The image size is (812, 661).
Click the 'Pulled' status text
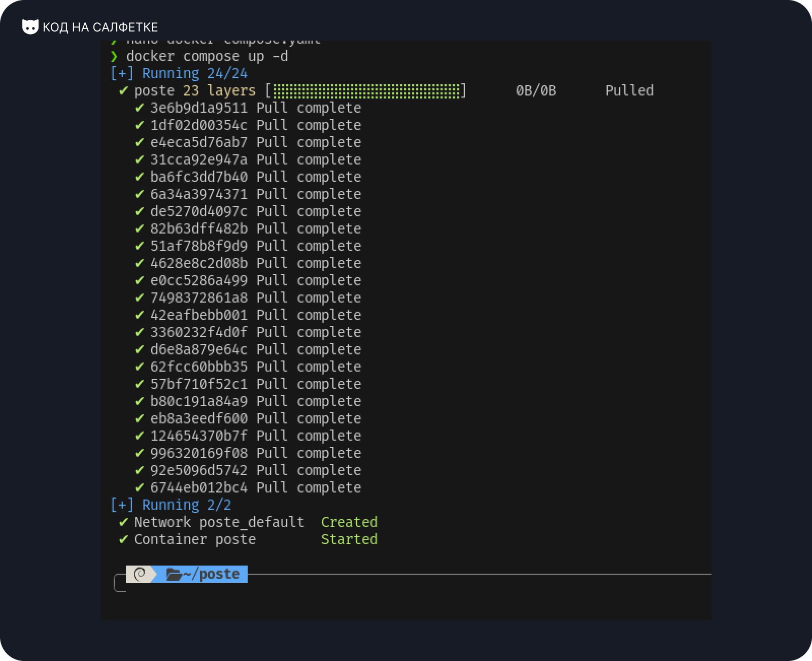click(x=629, y=90)
